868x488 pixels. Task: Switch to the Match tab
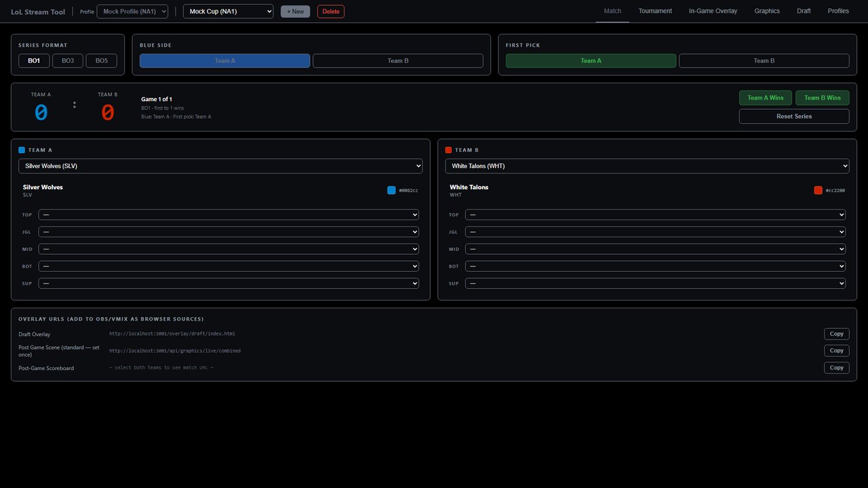[x=612, y=12]
